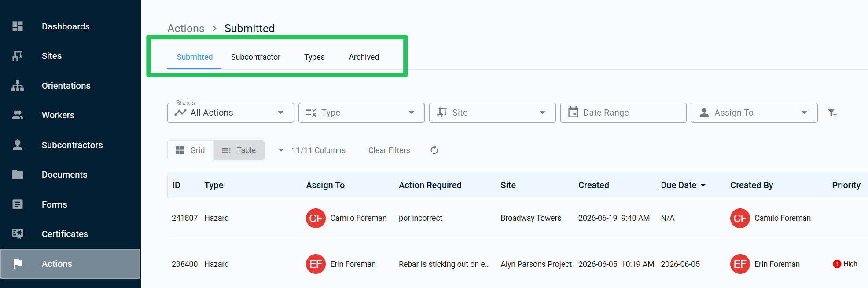Switch to Table view
The image size is (868, 288).
[x=239, y=150]
